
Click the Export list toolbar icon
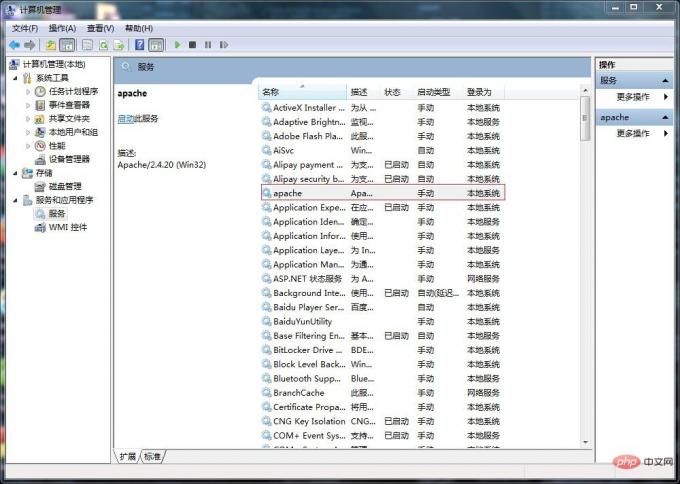coord(119,45)
